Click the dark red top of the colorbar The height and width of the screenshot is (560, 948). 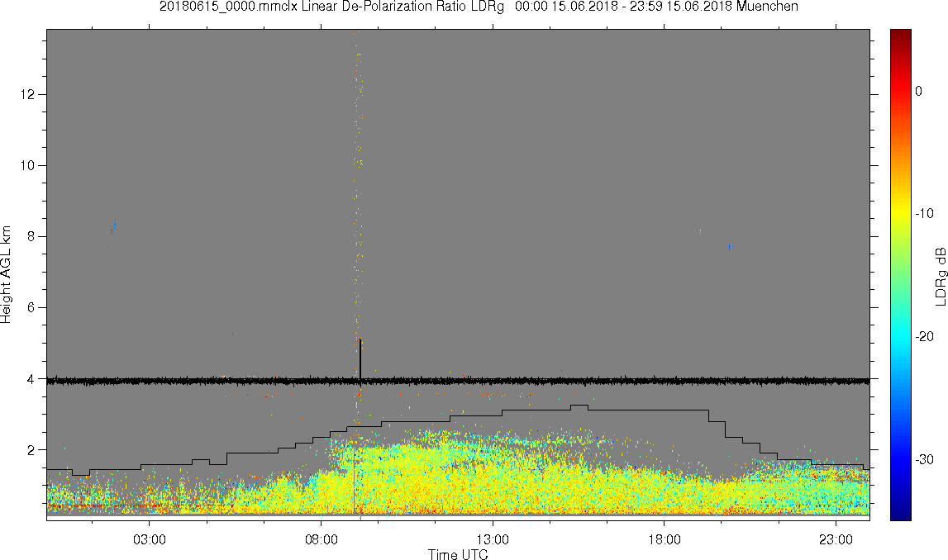[x=900, y=35]
